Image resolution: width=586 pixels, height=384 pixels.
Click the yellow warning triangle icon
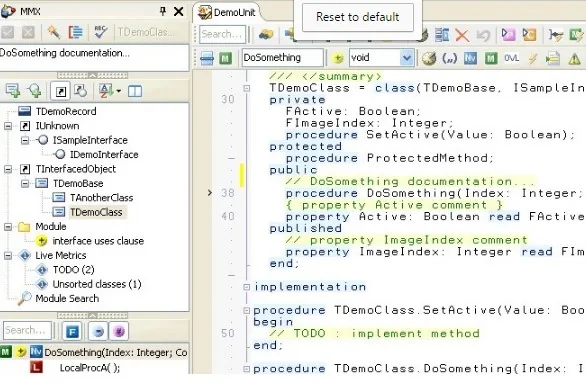click(574, 58)
